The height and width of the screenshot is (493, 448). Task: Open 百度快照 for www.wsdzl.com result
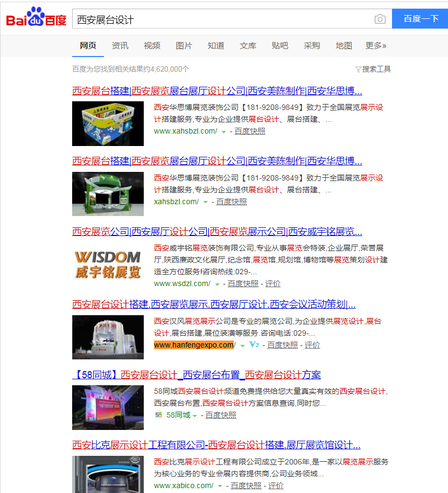pos(243,283)
